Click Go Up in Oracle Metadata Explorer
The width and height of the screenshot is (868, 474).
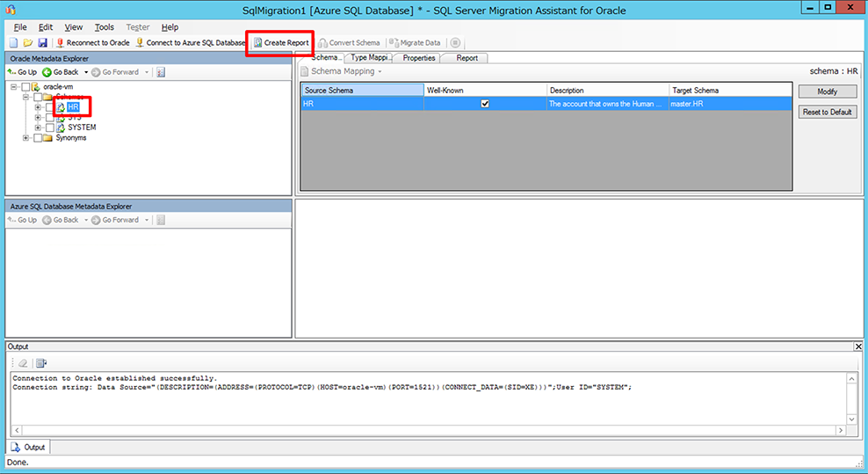click(22, 72)
